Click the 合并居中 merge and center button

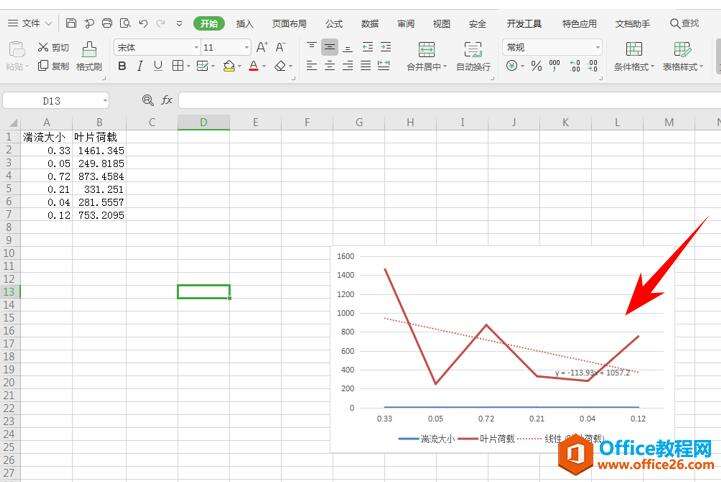(x=427, y=56)
